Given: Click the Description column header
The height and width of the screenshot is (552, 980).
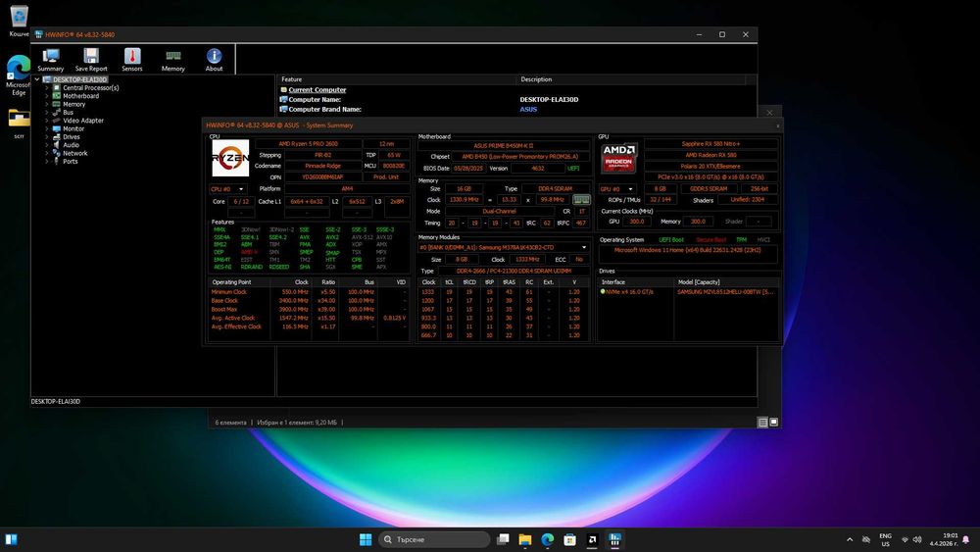Looking at the screenshot, I should tap(631, 79).
